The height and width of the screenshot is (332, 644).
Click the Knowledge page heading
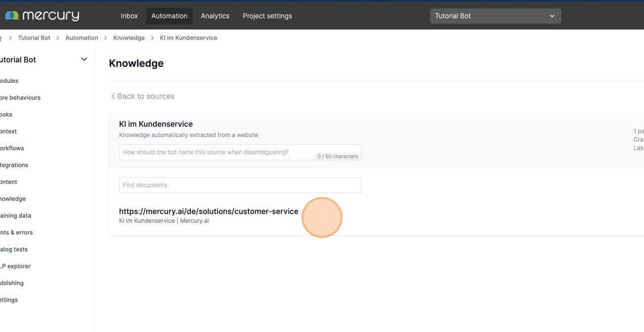point(136,63)
